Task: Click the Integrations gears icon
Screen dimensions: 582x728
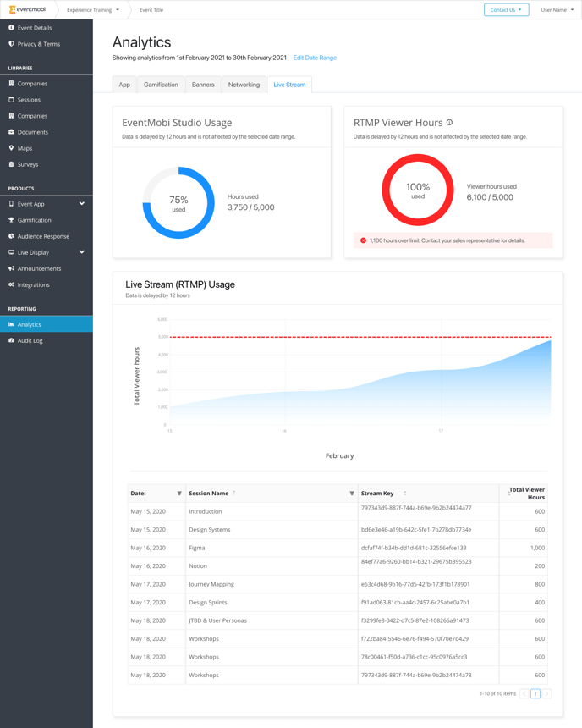Action: pyautogui.click(x=11, y=284)
